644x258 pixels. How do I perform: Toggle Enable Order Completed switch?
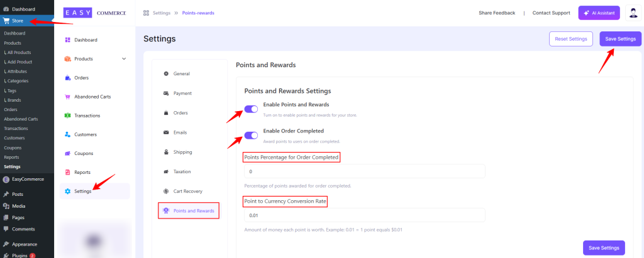pos(251,136)
